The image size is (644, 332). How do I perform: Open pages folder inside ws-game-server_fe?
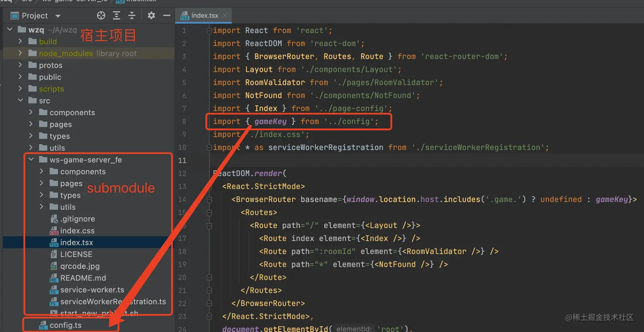pyautogui.click(x=71, y=183)
